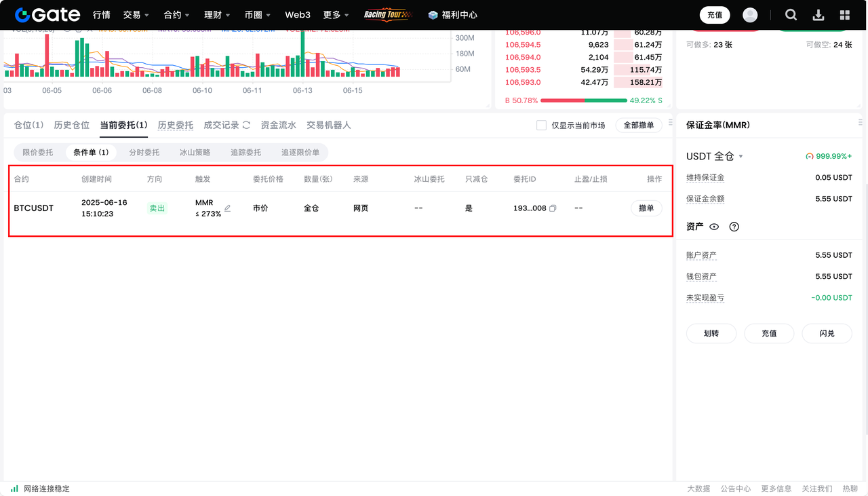Click the edit pencil next to MMR trigger
This screenshot has width=868, height=496.
pos(228,208)
